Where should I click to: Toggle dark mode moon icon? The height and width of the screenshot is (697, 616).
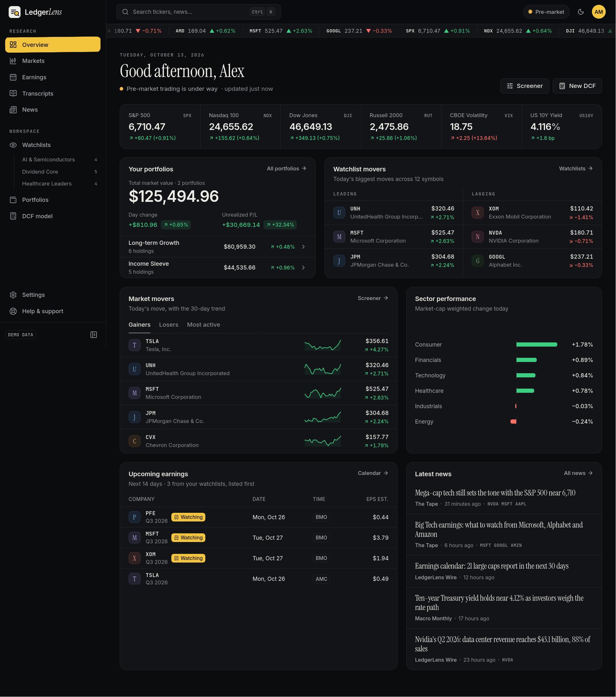tap(581, 12)
